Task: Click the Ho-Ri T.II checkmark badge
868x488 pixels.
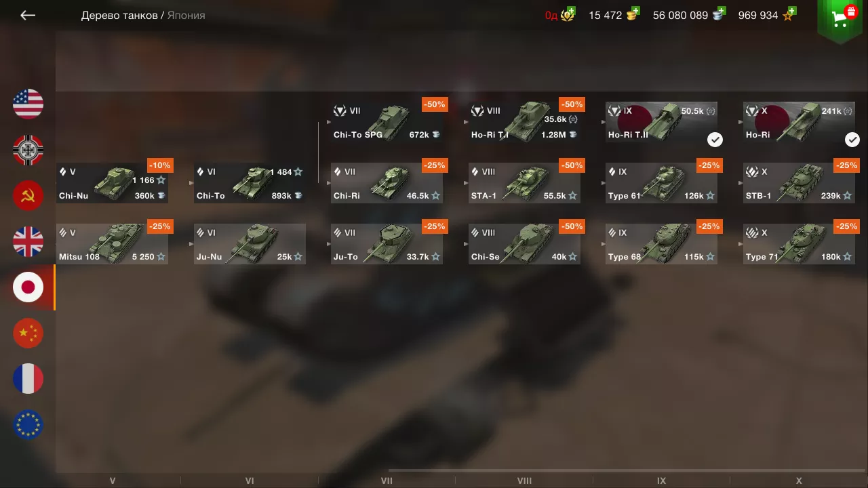Action: [715, 140]
